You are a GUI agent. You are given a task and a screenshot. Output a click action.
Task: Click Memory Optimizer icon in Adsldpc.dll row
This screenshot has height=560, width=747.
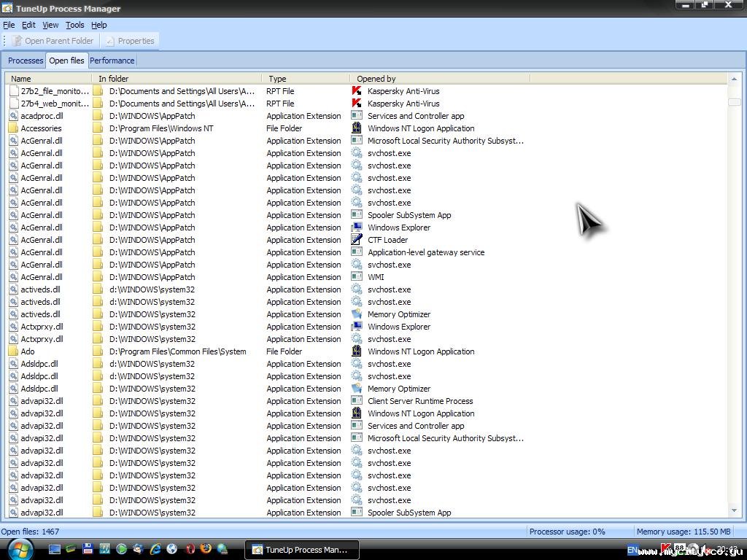(356, 388)
